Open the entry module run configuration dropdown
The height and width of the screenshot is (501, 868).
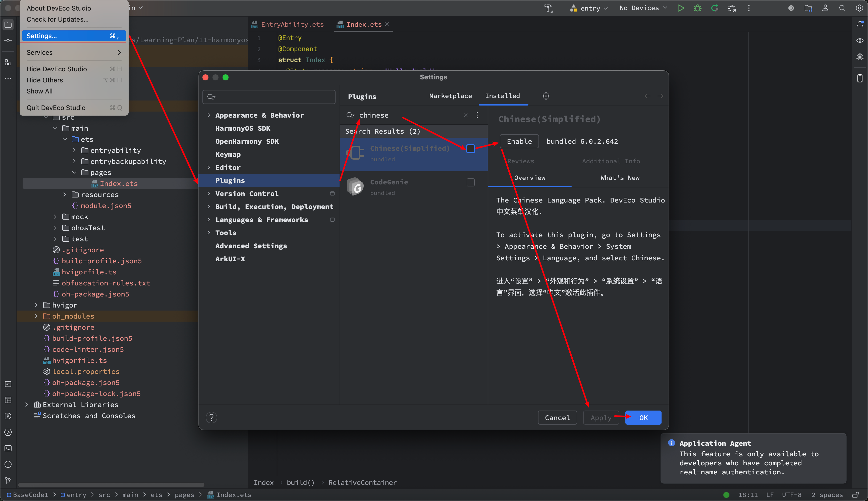589,8
